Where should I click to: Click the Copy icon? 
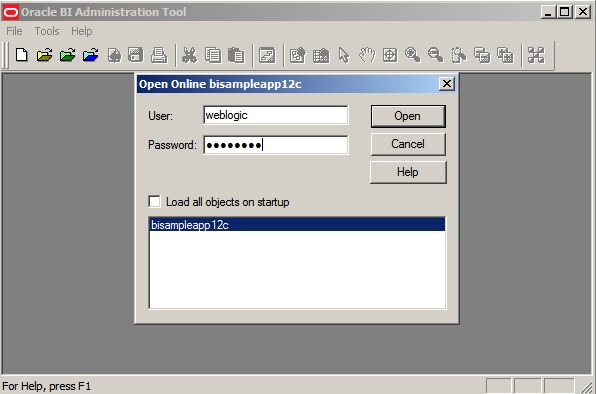[213, 55]
